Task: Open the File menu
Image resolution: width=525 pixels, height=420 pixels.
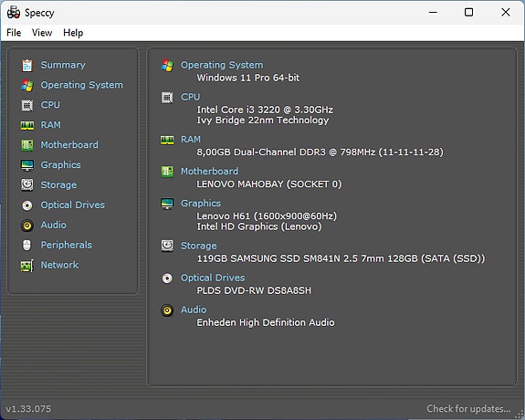Action: [x=14, y=33]
